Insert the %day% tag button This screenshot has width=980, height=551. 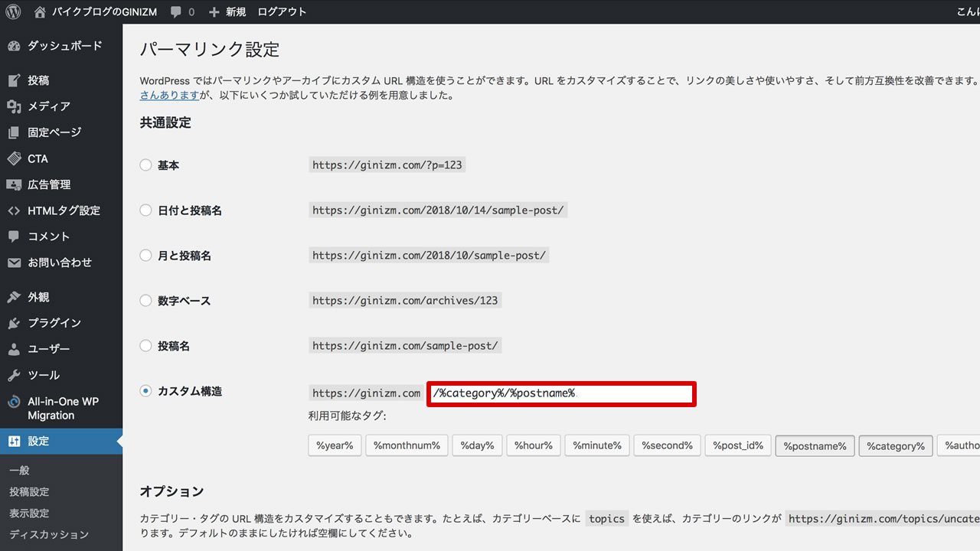476,445
